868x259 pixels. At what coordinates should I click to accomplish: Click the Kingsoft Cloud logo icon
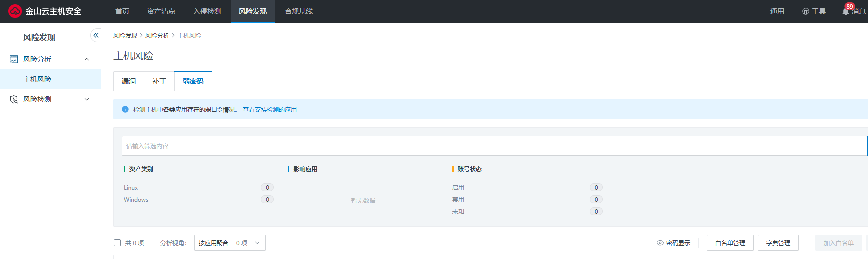coord(15,11)
